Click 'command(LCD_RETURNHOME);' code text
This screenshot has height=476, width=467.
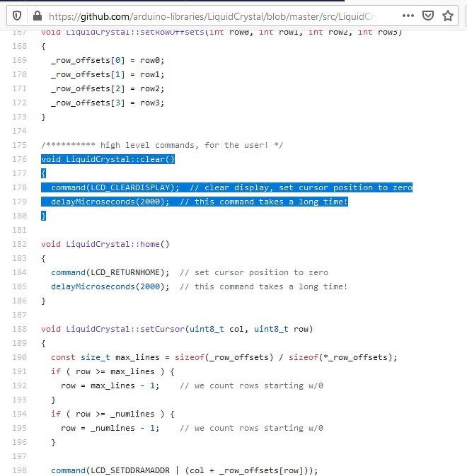(x=110, y=272)
